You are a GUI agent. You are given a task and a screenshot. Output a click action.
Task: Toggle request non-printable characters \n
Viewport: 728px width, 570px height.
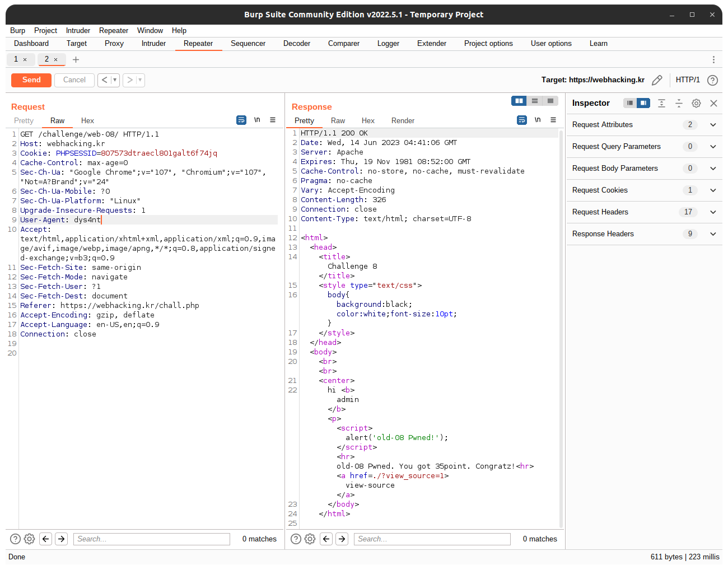point(257,120)
